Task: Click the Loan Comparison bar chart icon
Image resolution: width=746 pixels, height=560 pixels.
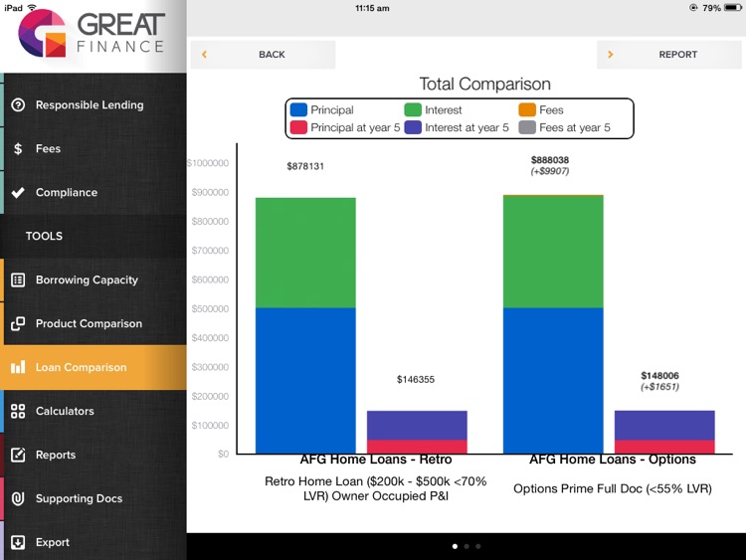Action: (18, 367)
